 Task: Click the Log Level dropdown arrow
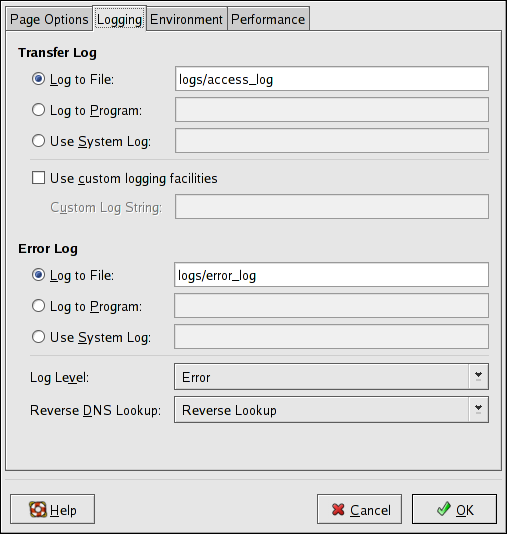pos(478,377)
